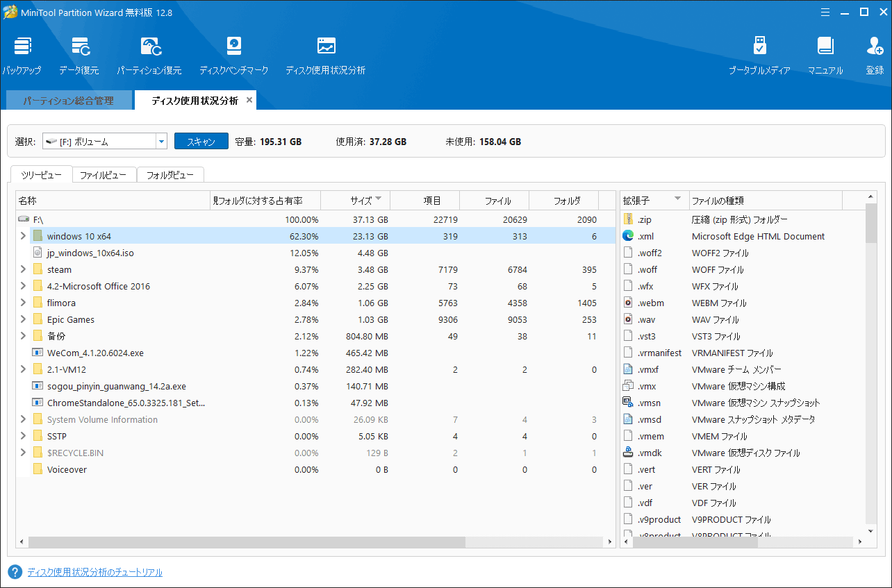Select the .v9product extension row
This screenshot has width=892, height=588.
click(743, 519)
